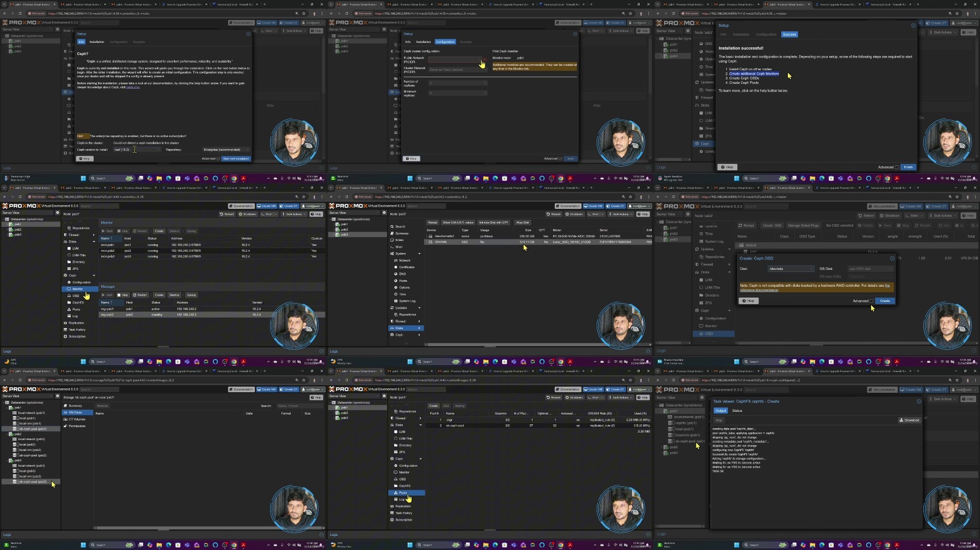980x550 pixels.
Task: Open ZFS in the Create OSD screen sidebar
Action: (x=708, y=303)
